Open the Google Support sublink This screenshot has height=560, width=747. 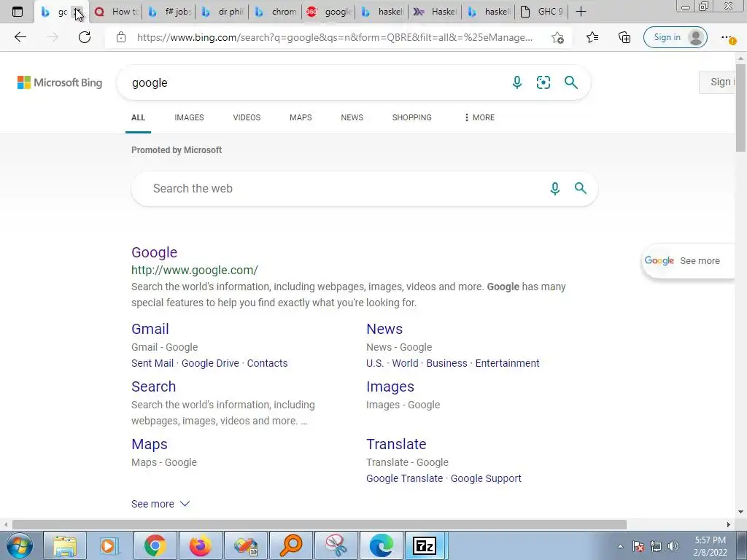[486, 478]
